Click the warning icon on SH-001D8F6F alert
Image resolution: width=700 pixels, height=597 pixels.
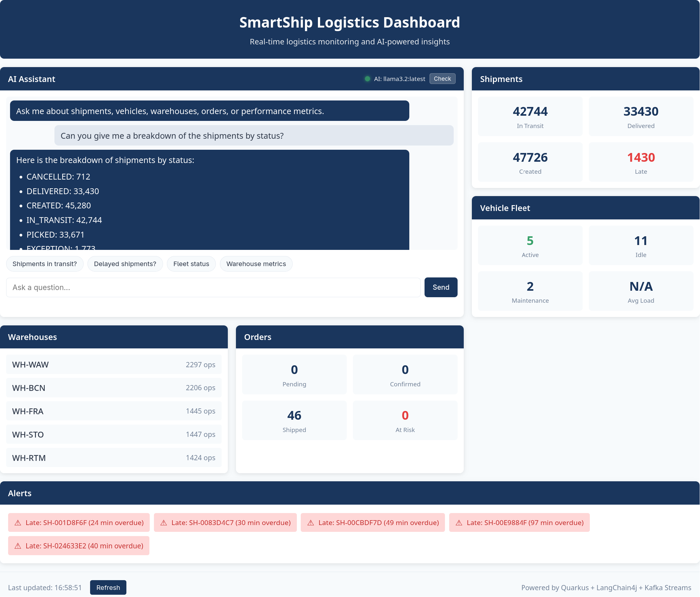click(17, 522)
